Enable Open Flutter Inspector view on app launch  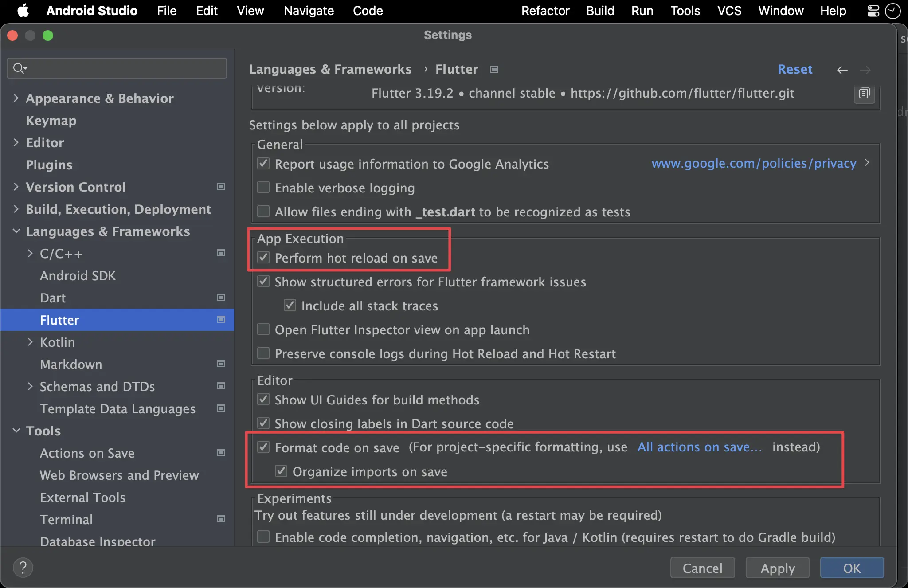tap(263, 329)
